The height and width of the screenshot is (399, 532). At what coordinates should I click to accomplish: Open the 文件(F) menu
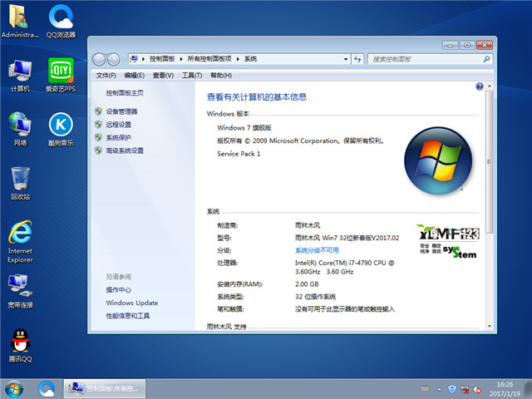[106, 76]
